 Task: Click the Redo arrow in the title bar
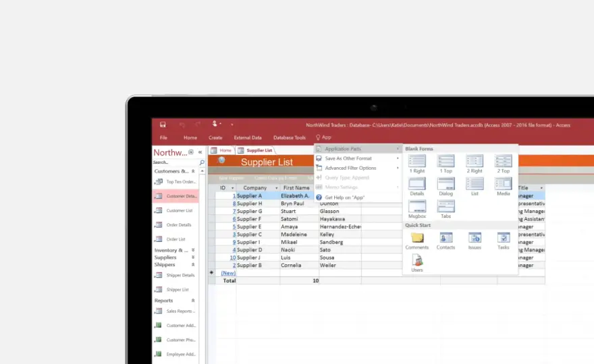[x=198, y=125]
